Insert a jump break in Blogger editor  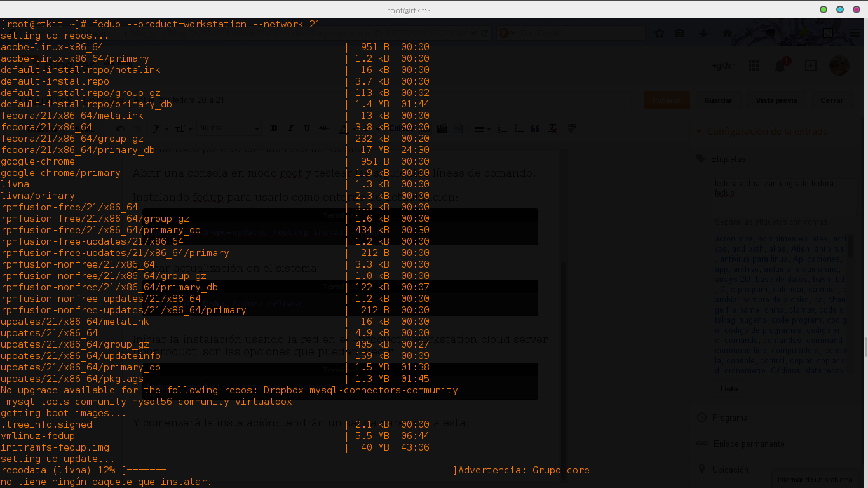[x=458, y=128]
